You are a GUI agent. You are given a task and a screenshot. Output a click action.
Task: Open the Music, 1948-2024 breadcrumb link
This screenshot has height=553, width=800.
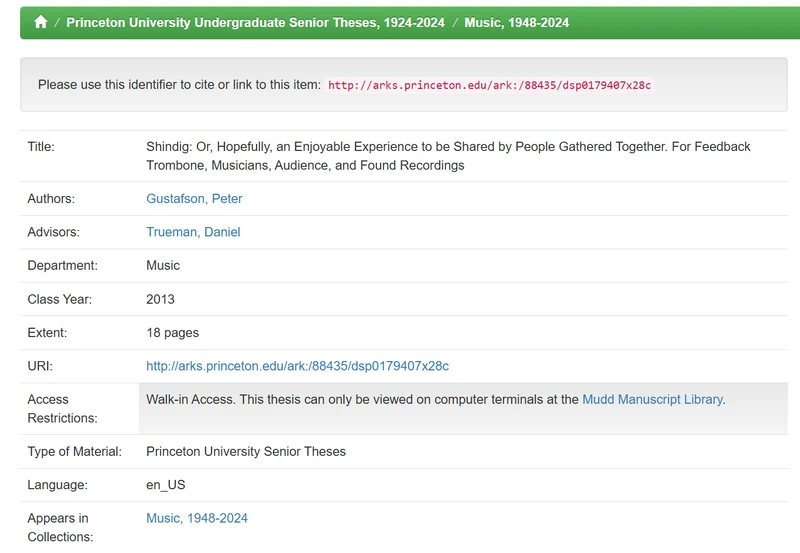(516, 22)
